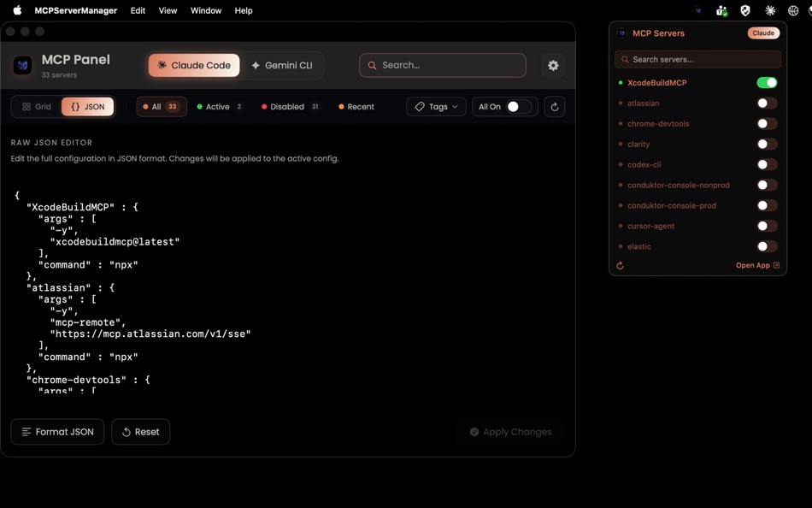The width and height of the screenshot is (812, 508).
Task: Click the popup refresh icon
Action: point(620,265)
